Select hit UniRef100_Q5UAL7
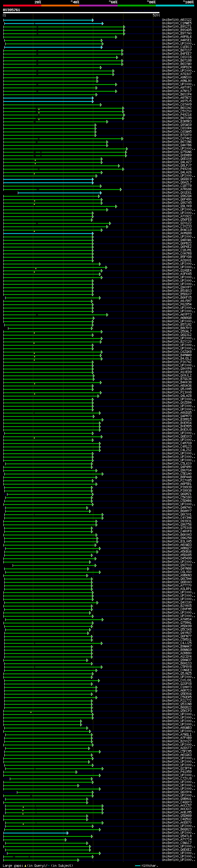Image resolution: width=197 pixels, height=868 pixels. pyautogui.click(x=177, y=332)
